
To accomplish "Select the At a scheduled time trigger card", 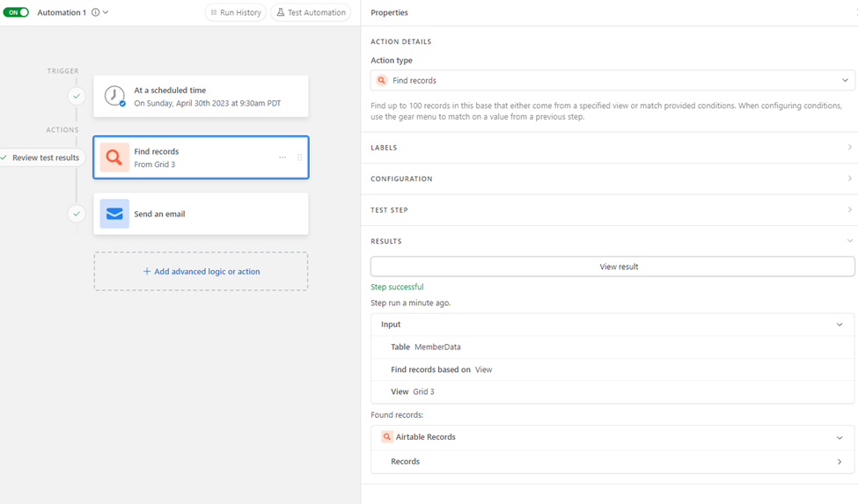I will click(x=201, y=96).
